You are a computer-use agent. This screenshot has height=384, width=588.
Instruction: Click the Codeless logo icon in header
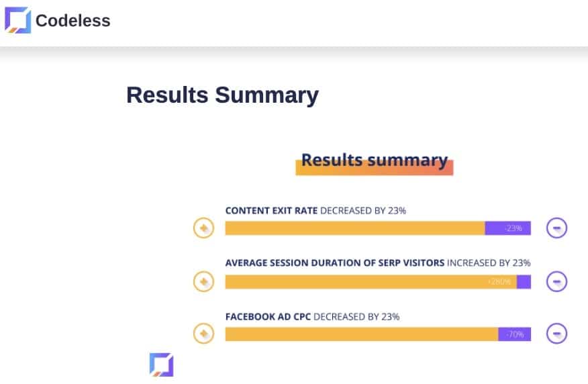[17, 20]
